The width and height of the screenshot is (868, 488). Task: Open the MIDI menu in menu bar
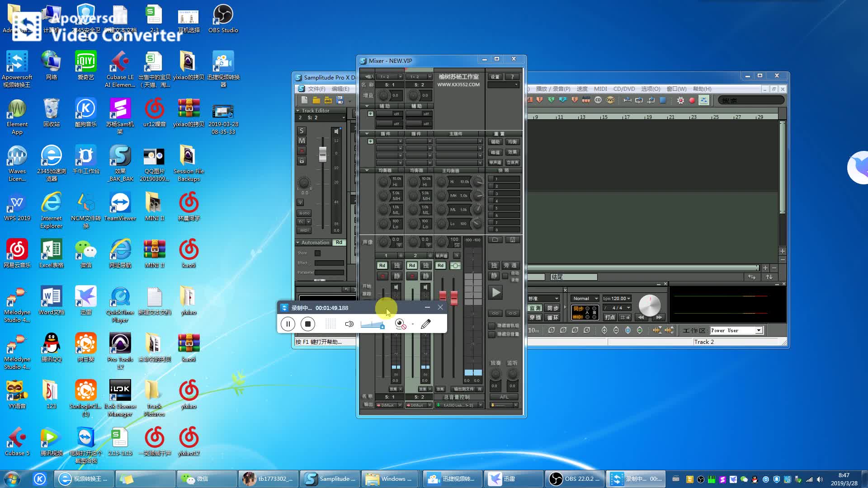click(600, 89)
